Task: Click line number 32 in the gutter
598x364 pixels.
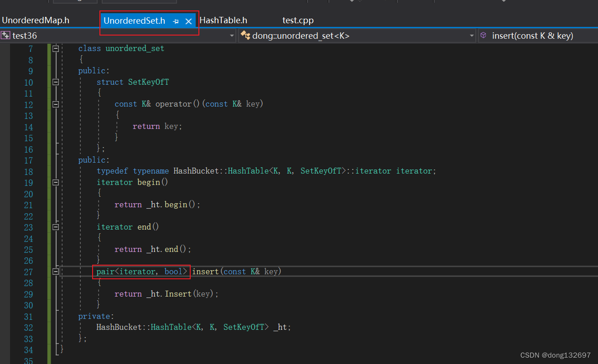Action: 28,328
